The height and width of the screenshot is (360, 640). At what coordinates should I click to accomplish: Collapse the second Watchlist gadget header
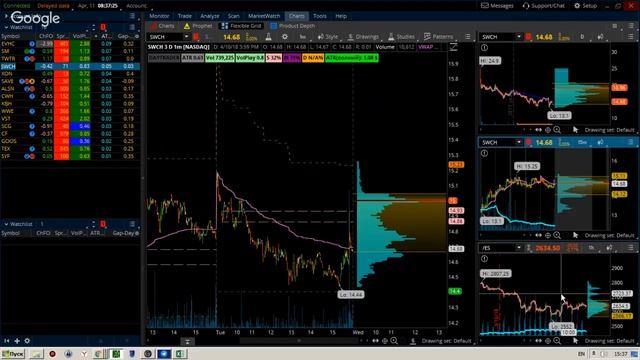(6, 224)
